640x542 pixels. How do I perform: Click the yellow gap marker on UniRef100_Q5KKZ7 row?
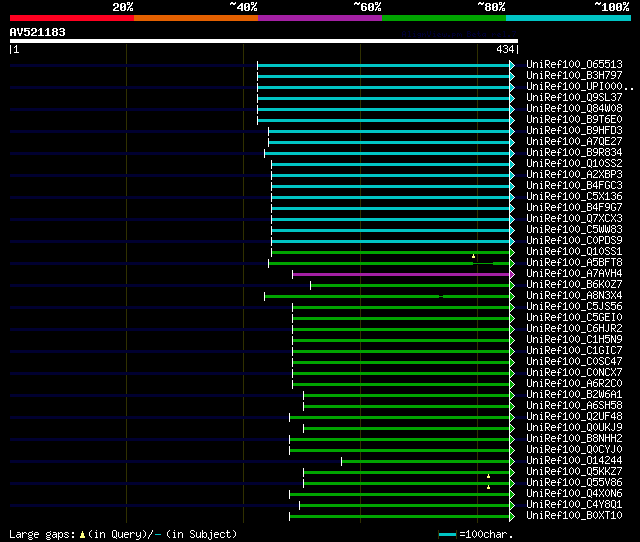click(489, 476)
